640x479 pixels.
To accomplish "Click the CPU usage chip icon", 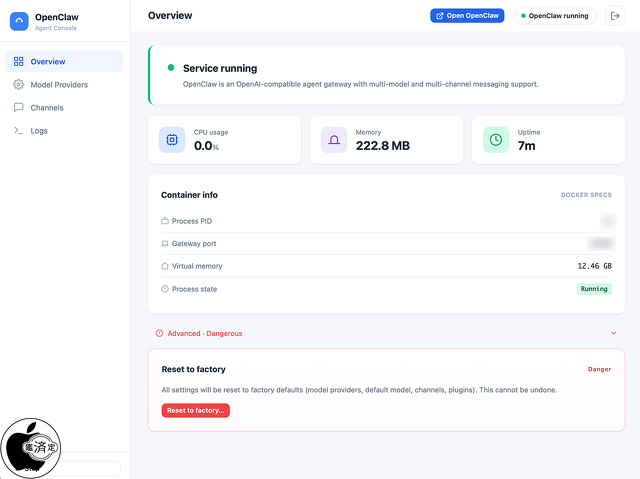I will pyautogui.click(x=172, y=140).
